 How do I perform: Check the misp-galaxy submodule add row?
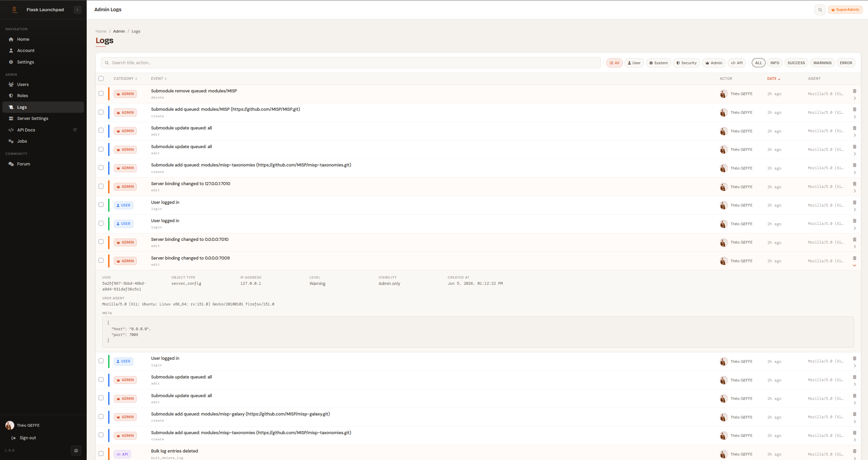[x=101, y=417]
